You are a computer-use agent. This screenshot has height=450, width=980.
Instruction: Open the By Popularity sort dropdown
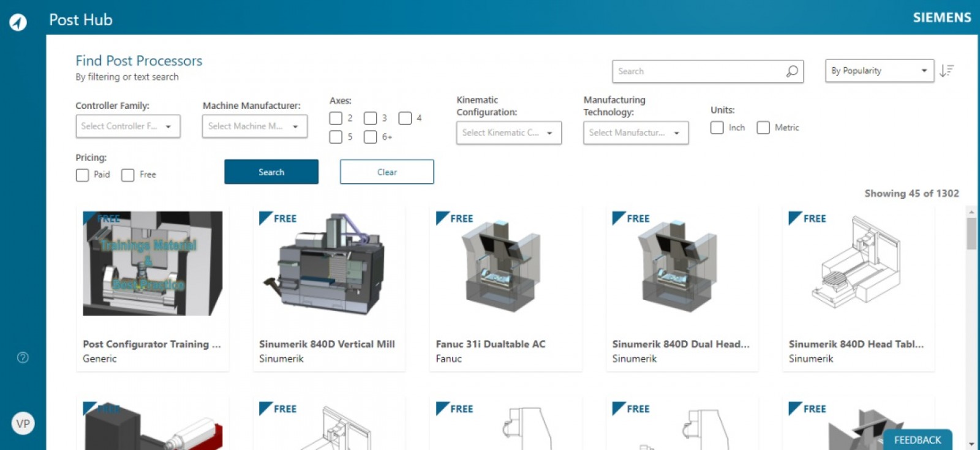880,71
